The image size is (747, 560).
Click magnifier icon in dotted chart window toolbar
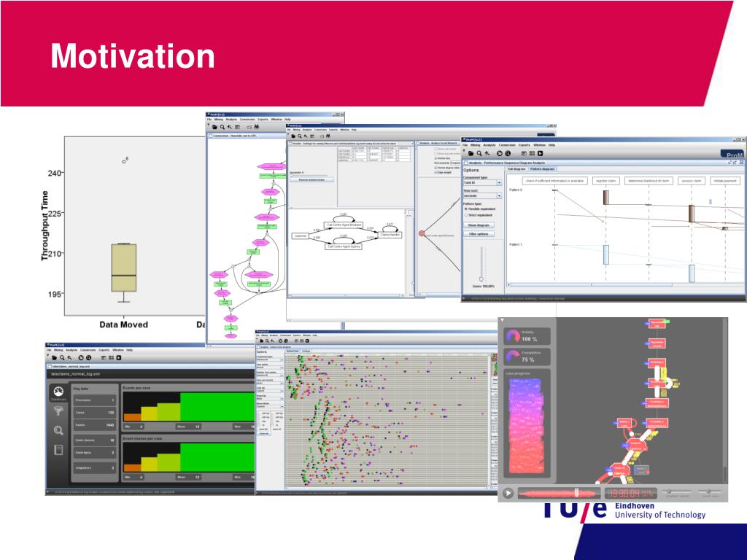267,341
